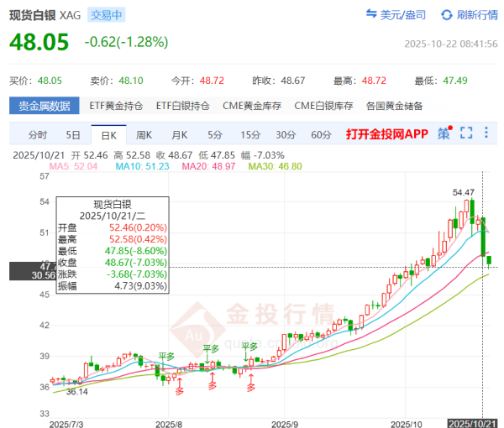Image resolution: width=504 pixels, height=428 pixels.
Task: Select the 周K weekly candlestick tab
Action: pos(144,134)
